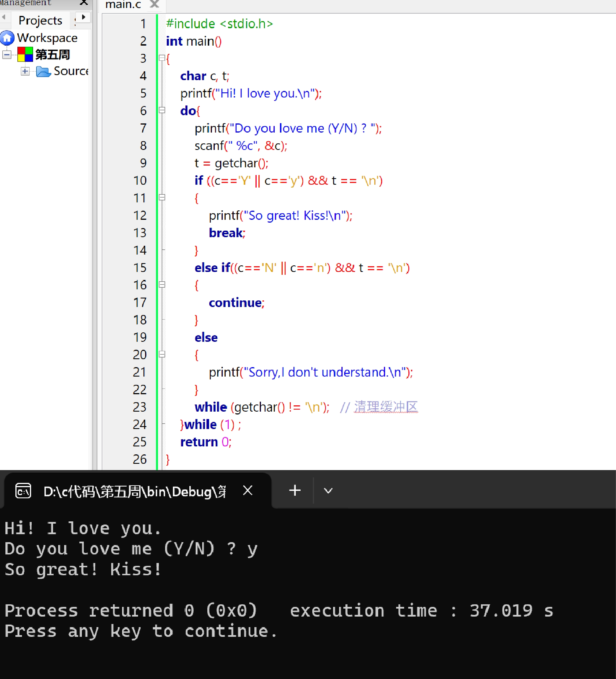
Task: Click the command prompt icon on terminal tab
Action: tap(23, 491)
